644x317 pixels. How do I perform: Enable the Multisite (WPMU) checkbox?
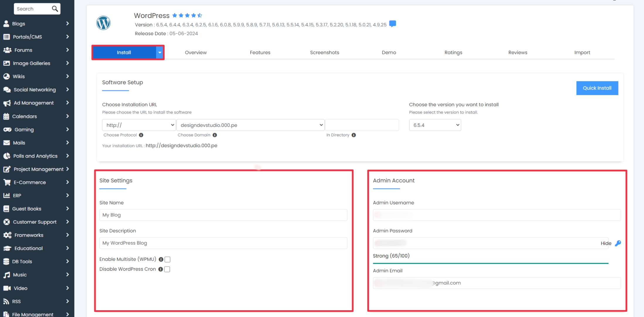click(167, 259)
